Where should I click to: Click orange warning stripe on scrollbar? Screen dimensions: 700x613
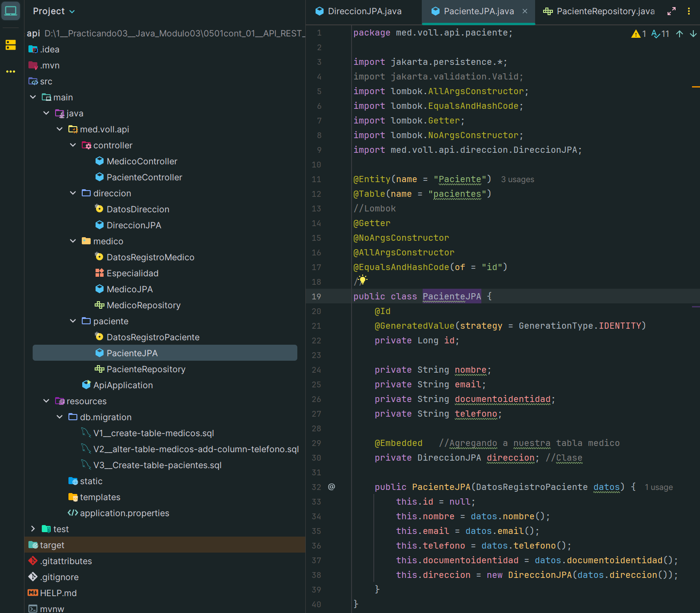tap(696, 87)
